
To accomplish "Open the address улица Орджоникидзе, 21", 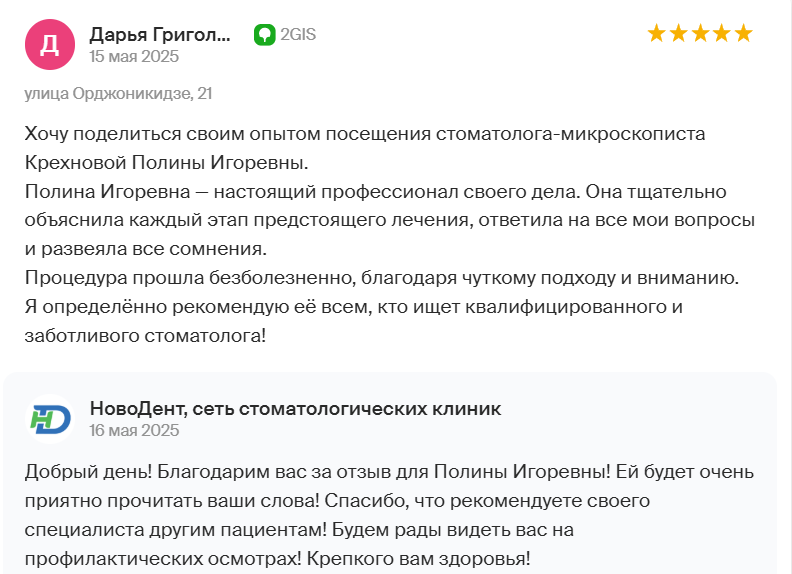I will (x=118, y=93).
